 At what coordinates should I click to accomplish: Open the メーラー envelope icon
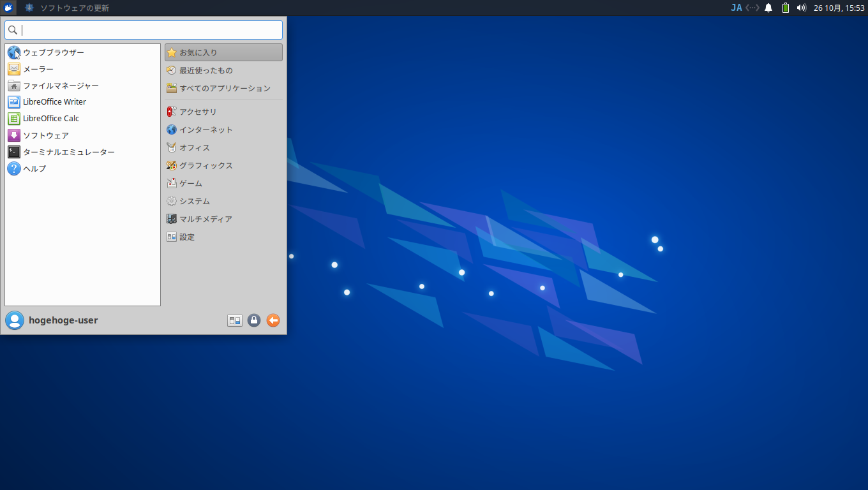pos(14,69)
